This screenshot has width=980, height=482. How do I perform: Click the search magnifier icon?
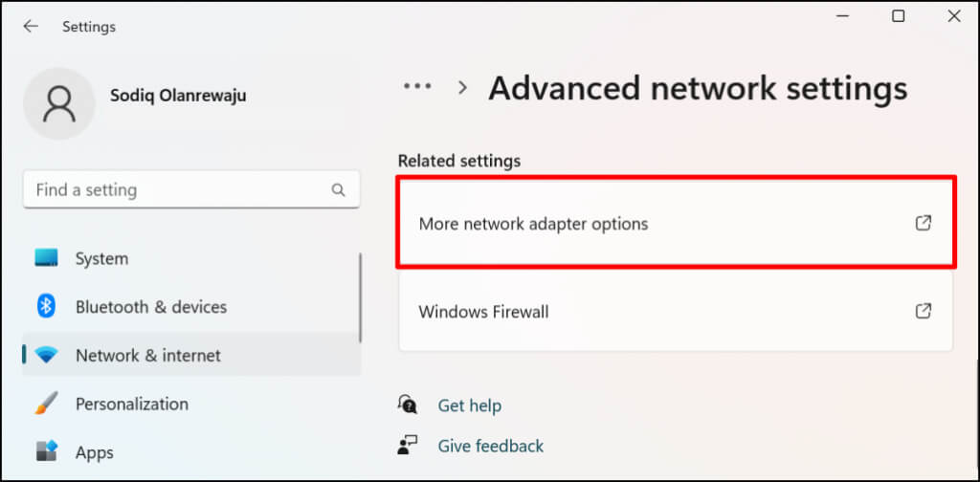[x=338, y=190]
